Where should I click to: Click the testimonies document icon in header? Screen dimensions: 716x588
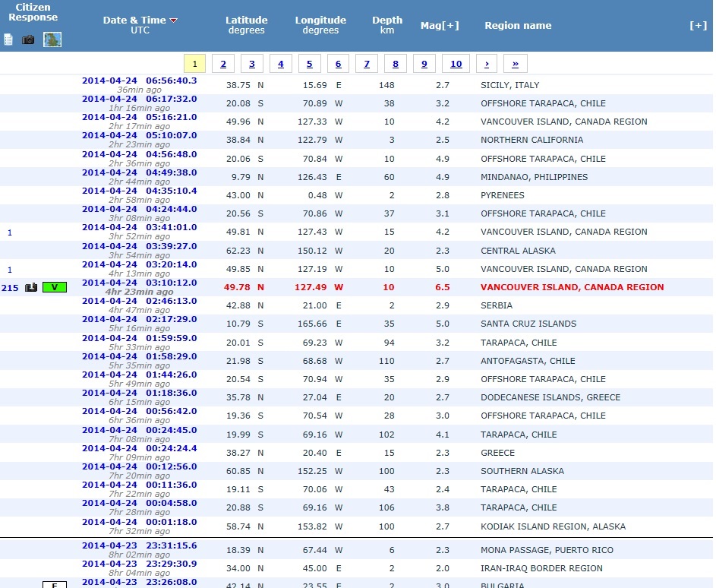(8, 40)
